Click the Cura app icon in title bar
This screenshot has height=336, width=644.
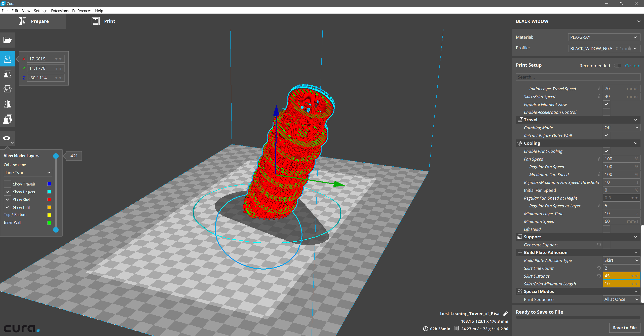coord(3,3)
